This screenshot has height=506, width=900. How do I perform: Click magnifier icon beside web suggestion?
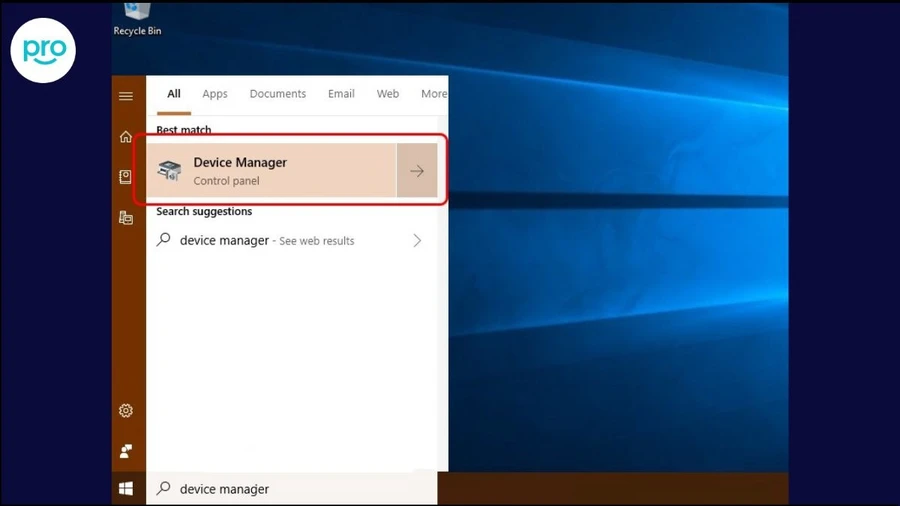164,240
